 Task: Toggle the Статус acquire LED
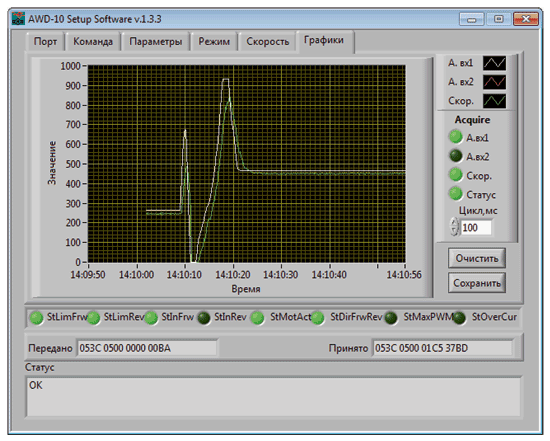point(456,194)
